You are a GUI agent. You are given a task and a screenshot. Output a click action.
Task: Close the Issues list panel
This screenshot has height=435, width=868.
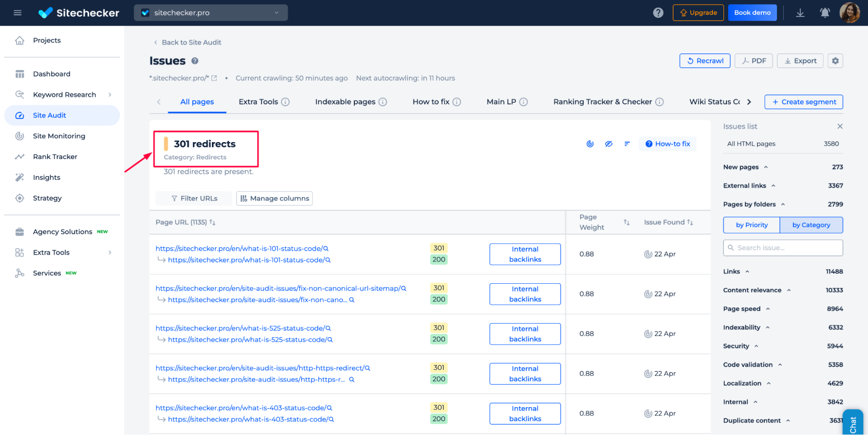840,126
